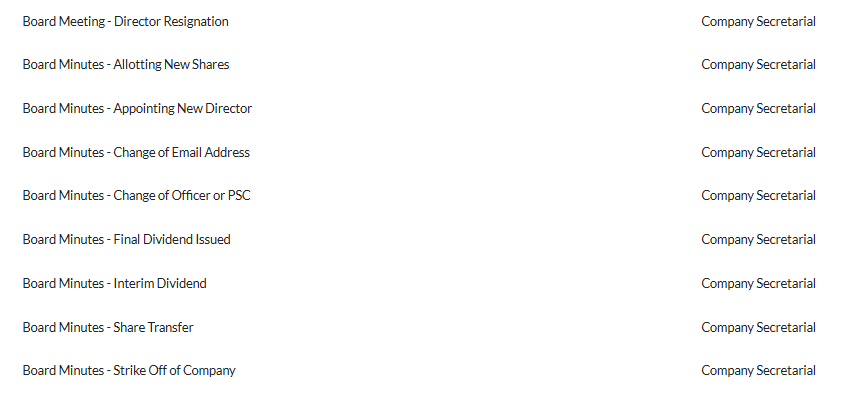Select Company Secretarial beside Strike Off of Company
856x396 pixels.
coord(758,370)
